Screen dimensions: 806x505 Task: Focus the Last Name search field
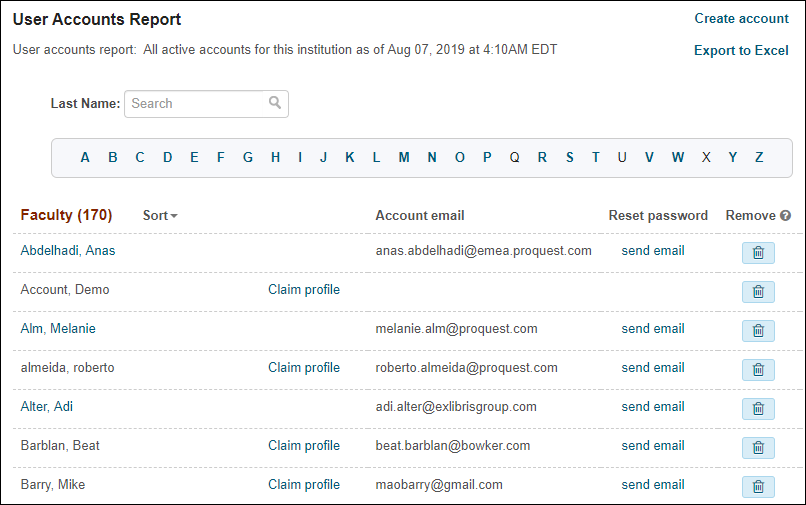195,103
